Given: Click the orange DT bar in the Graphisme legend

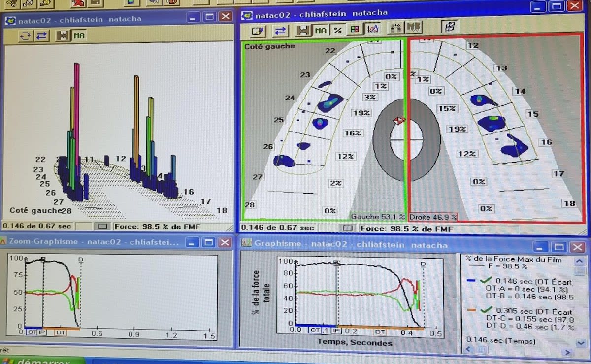Looking at the screenshot, I should 471,310.
